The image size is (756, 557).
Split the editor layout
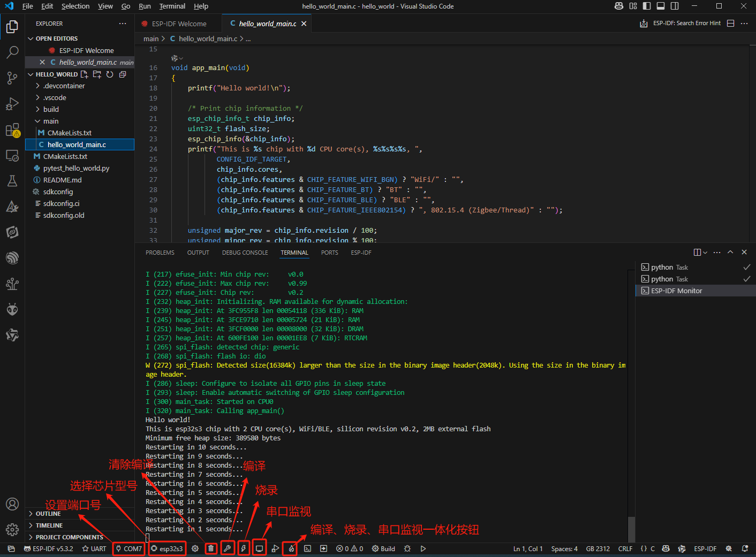click(x=730, y=24)
